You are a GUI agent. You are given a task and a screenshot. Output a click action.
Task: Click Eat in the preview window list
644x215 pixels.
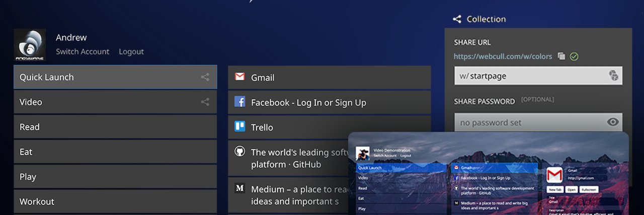pos(401,198)
